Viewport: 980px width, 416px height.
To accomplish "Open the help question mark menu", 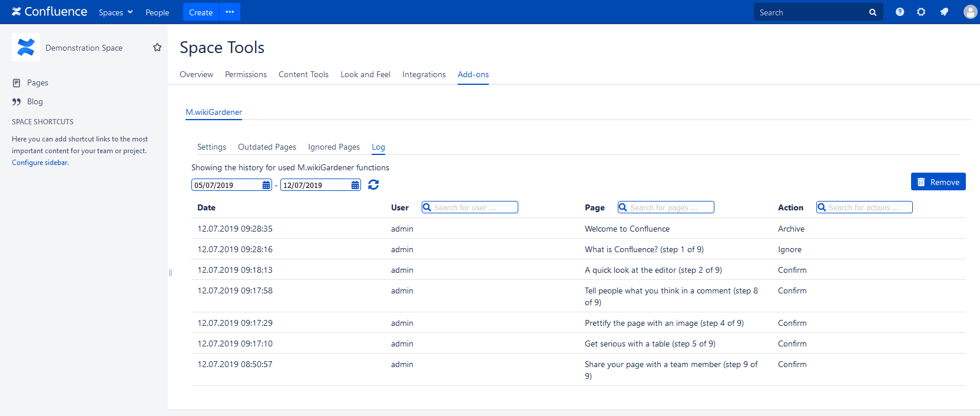I will pos(900,12).
